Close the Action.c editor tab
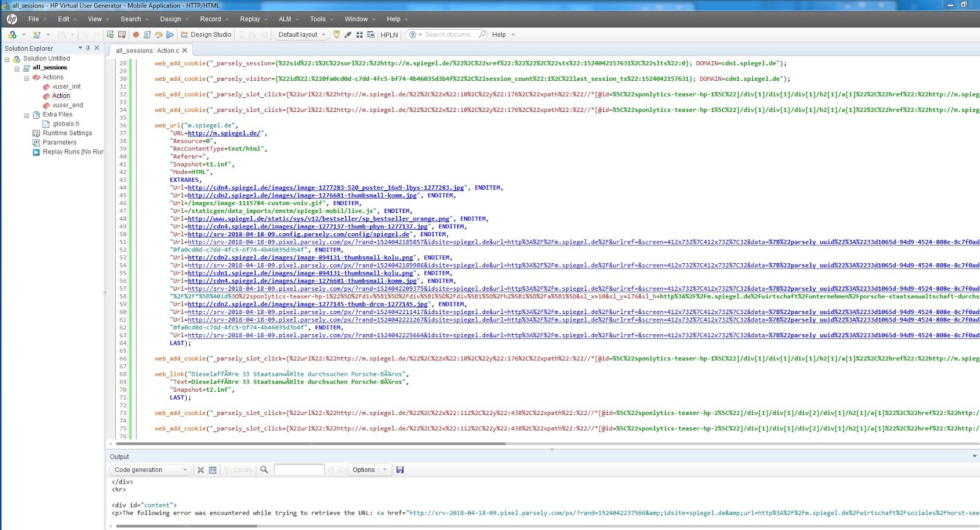The image size is (980, 530). pyautogui.click(x=185, y=50)
